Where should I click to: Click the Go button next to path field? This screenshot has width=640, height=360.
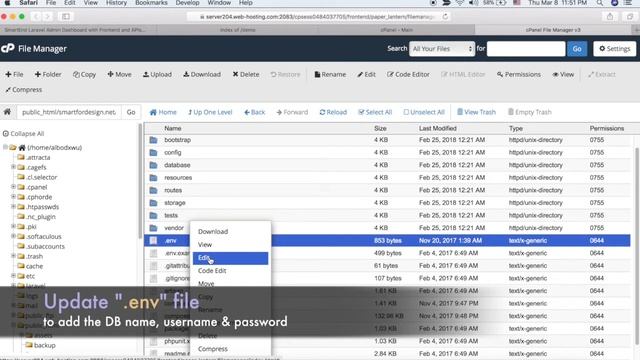coord(131,112)
